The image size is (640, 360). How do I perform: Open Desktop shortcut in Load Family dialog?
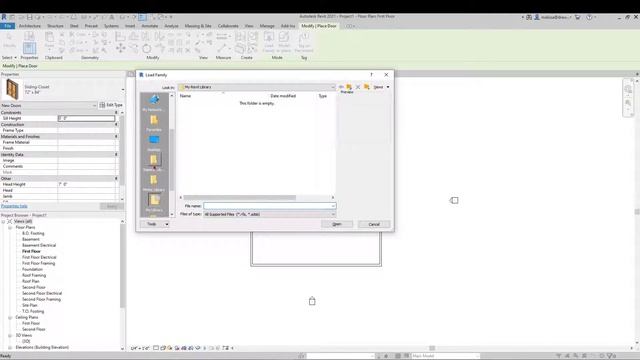[154, 142]
